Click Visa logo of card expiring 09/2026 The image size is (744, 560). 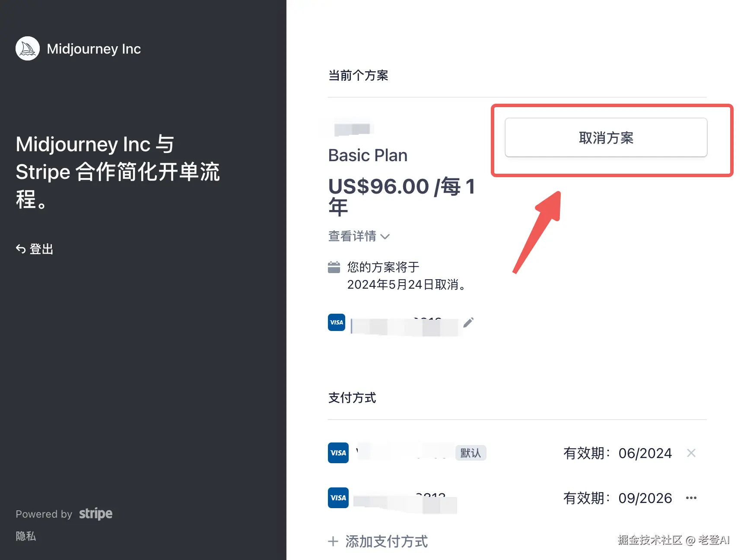click(x=338, y=498)
